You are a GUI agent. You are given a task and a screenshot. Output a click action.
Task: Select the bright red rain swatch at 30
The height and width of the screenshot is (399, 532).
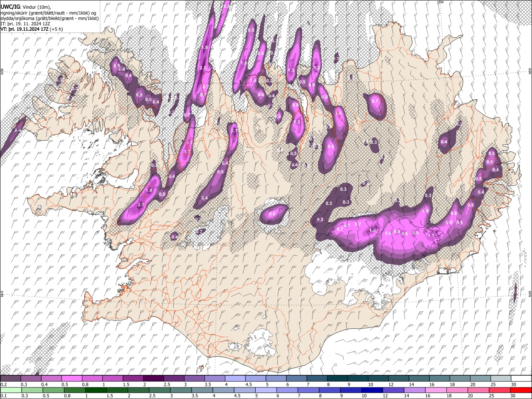pyautogui.click(x=521, y=390)
